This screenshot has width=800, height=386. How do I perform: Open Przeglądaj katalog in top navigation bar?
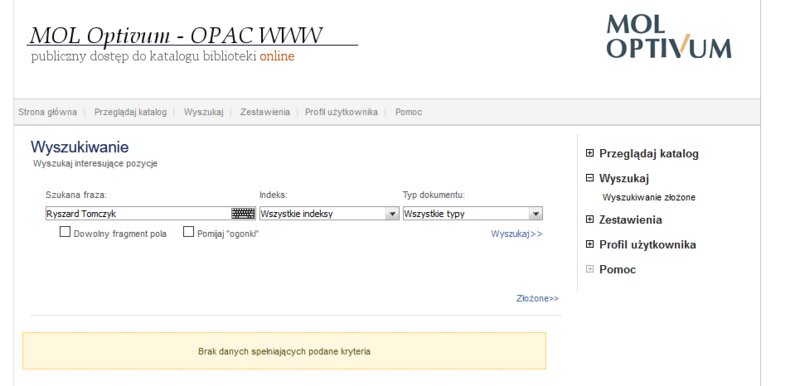click(130, 112)
